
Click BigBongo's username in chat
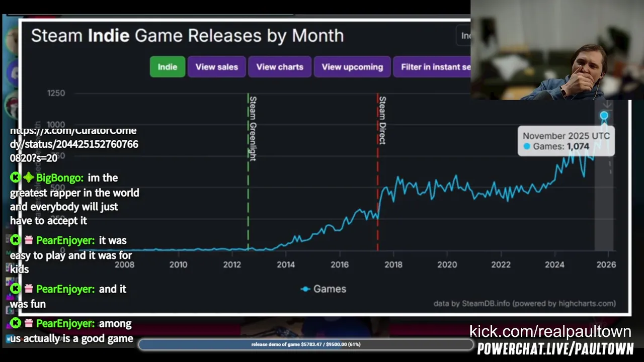click(x=60, y=178)
